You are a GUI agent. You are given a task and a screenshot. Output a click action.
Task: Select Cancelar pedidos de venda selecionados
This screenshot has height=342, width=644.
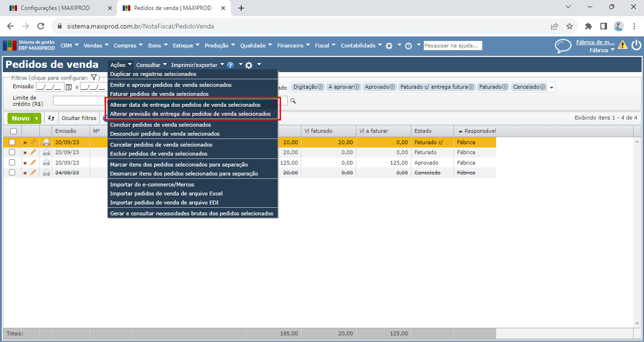[x=193, y=144]
